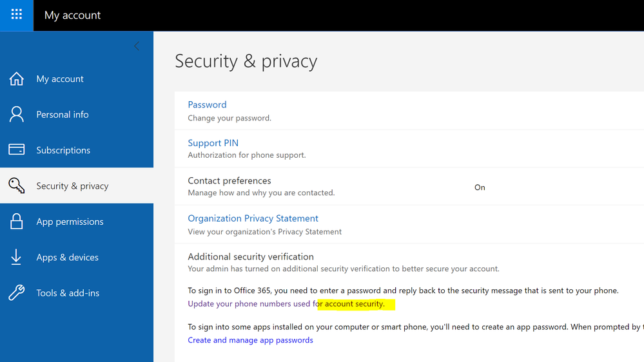The width and height of the screenshot is (644, 362).
Task: View the Organization Privacy Statement link
Action: click(x=253, y=218)
